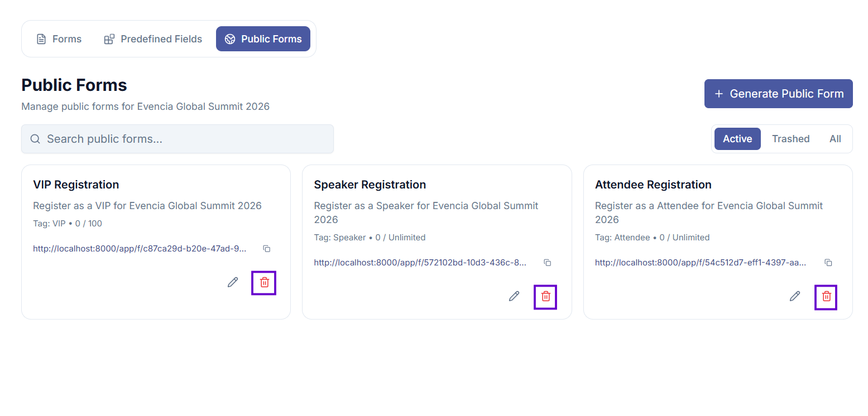Image resolution: width=868 pixels, height=416 pixels.
Task: Click Generate Public Form button
Action: 778,94
